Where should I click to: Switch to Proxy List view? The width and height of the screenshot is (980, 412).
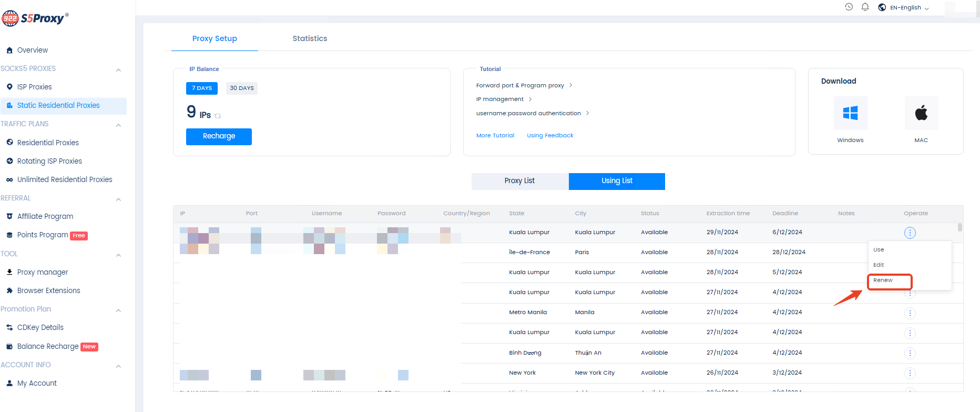pos(519,181)
